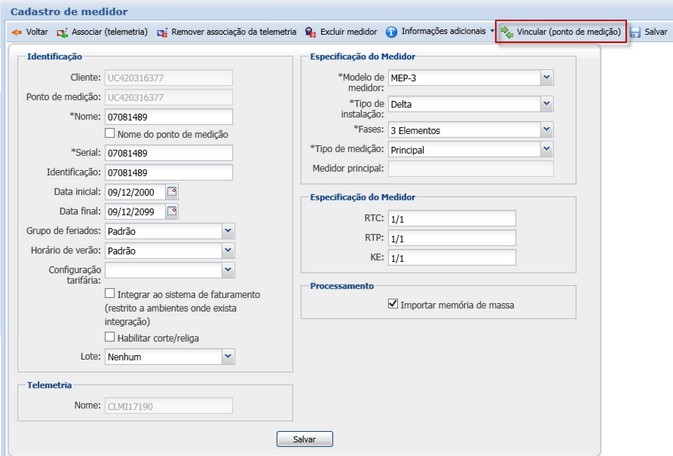Image resolution: width=673 pixels, height=456 pixels.
Task: Uncheck Importar memória de massa
Action: [x=393, y=304]
